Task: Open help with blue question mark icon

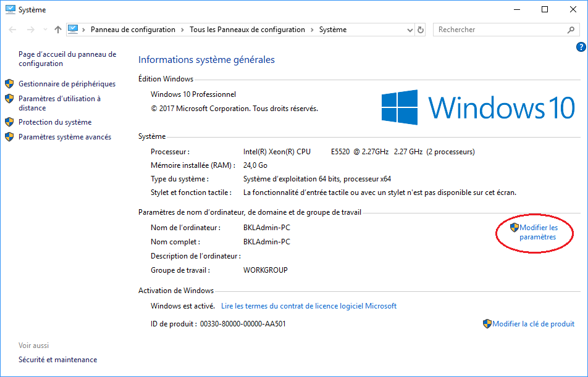Action: click(x=581, y=47)
